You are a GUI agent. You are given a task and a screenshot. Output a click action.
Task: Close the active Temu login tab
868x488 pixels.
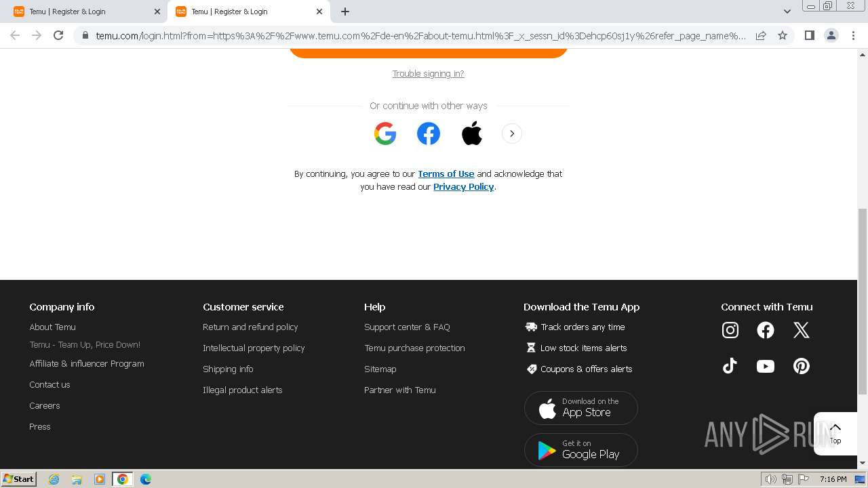pos(319,12)
